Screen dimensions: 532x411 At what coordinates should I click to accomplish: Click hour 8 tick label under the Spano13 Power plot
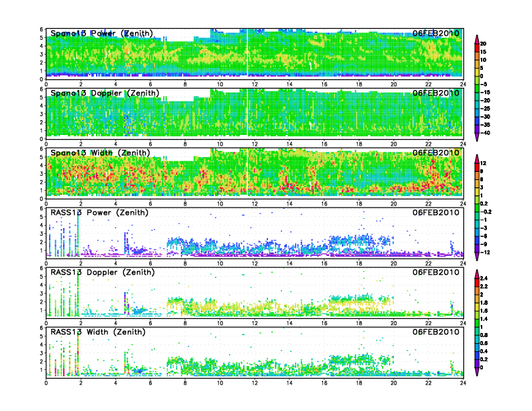tap(185, 85)
